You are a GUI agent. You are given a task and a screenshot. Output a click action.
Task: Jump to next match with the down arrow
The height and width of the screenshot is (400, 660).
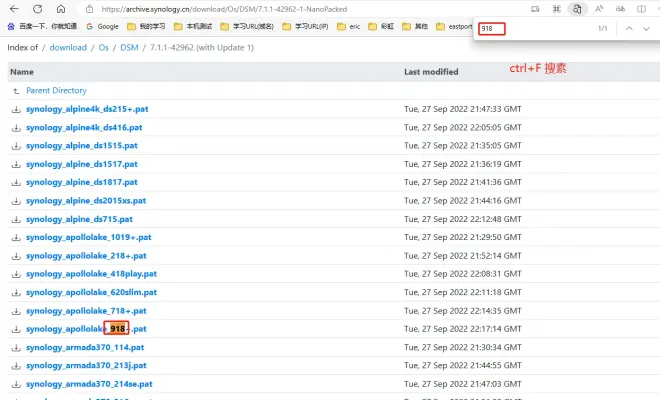[646, 29]
